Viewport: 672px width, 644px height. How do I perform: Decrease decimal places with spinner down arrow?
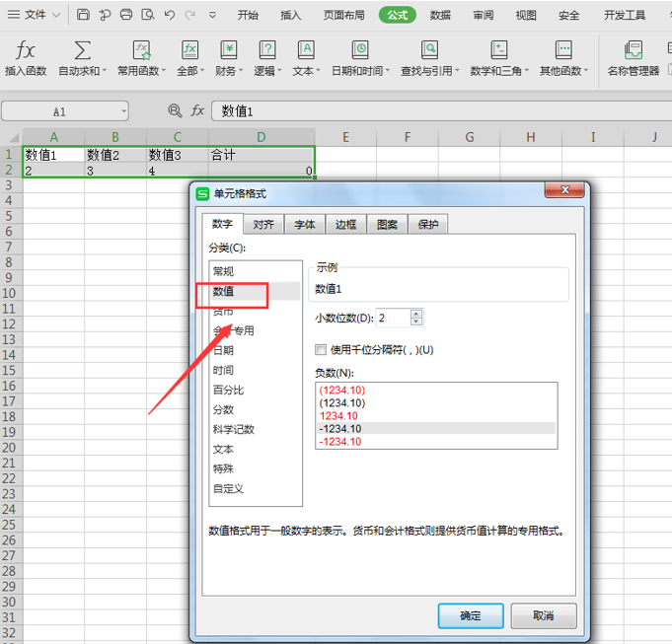415,322
